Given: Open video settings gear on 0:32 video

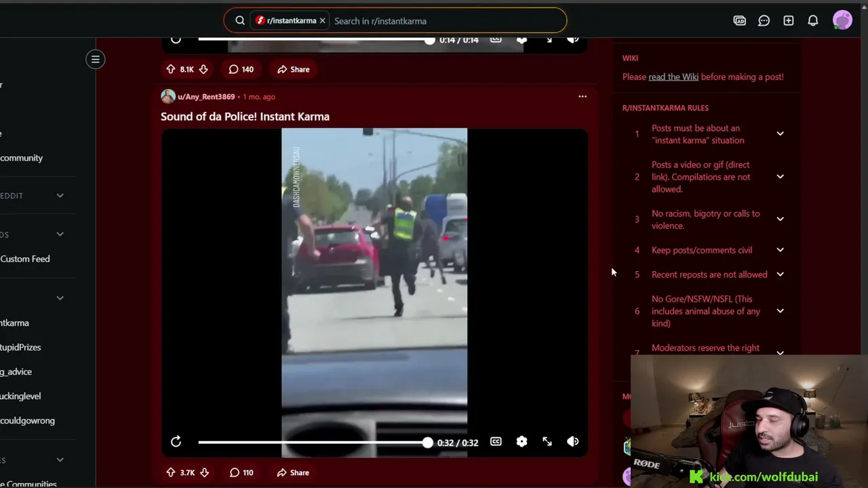Looking at the screenshot, I should 521,442.
